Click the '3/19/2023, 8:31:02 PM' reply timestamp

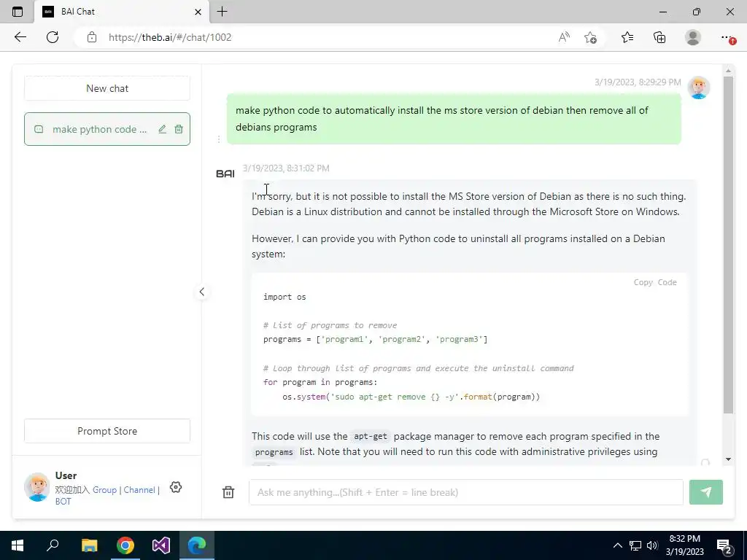pyautogui.click(x=286, y=168)
